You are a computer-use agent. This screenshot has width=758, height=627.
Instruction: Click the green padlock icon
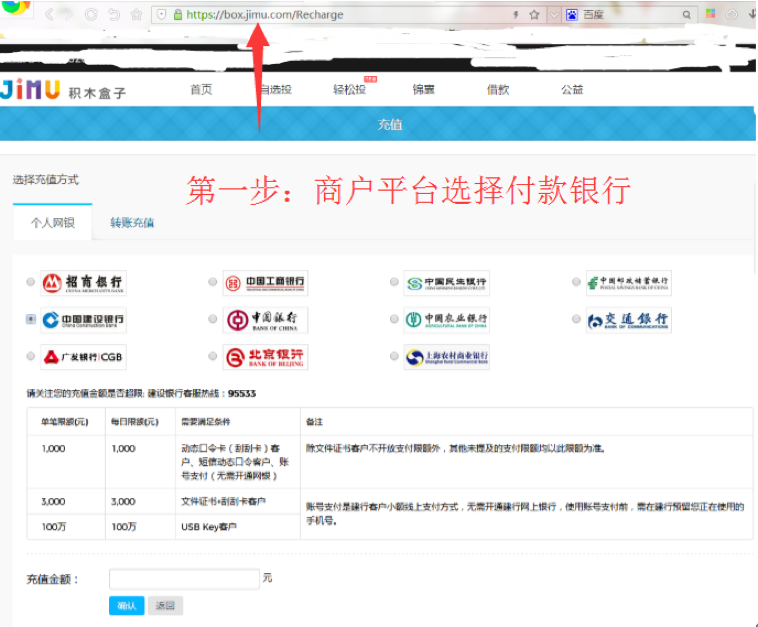(178, 15)
